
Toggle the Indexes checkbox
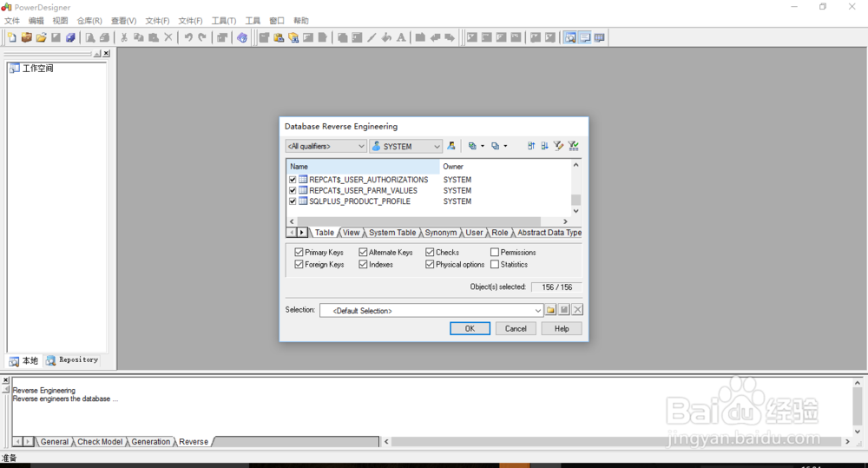363,264
